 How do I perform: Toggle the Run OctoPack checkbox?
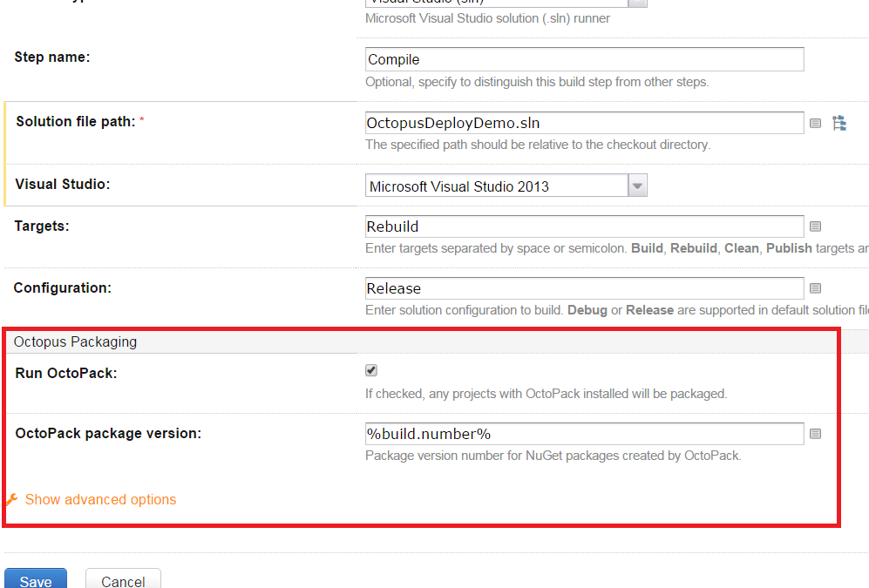[x=371, y=371]
